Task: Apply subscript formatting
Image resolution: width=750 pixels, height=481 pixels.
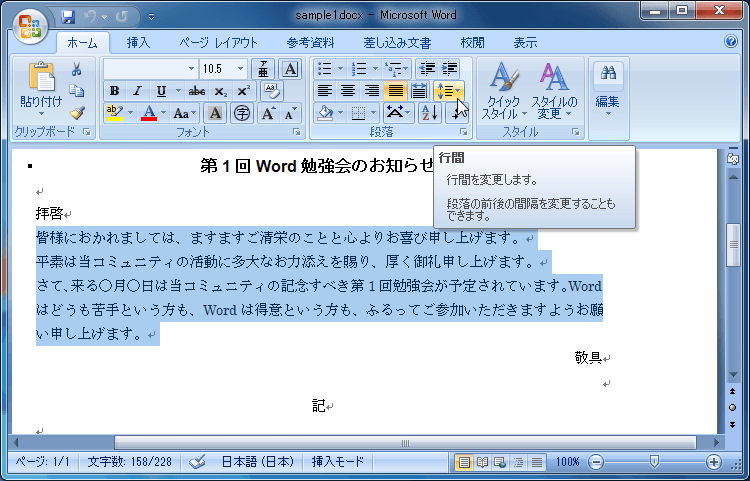Action: tap(221, 91)
